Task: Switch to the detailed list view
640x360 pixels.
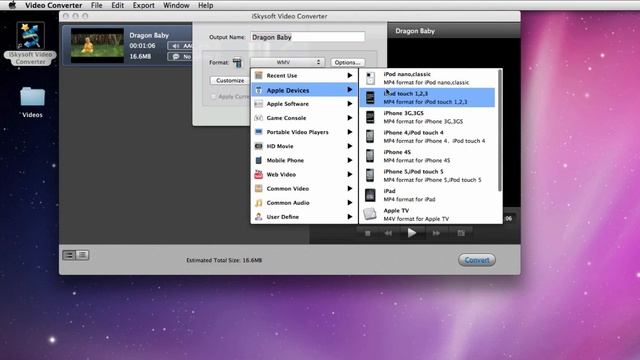Action: [x=69, y=255]
